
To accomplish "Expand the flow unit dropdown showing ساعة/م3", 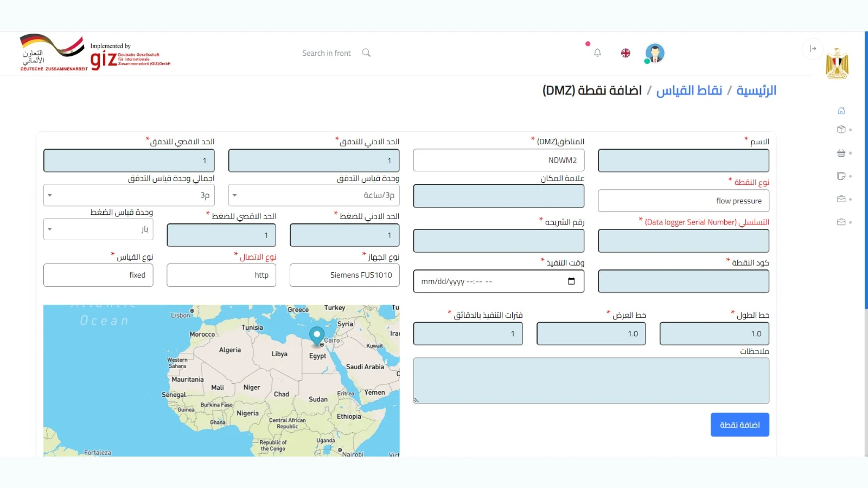I will pyautogui.click(x=314, y=195).
